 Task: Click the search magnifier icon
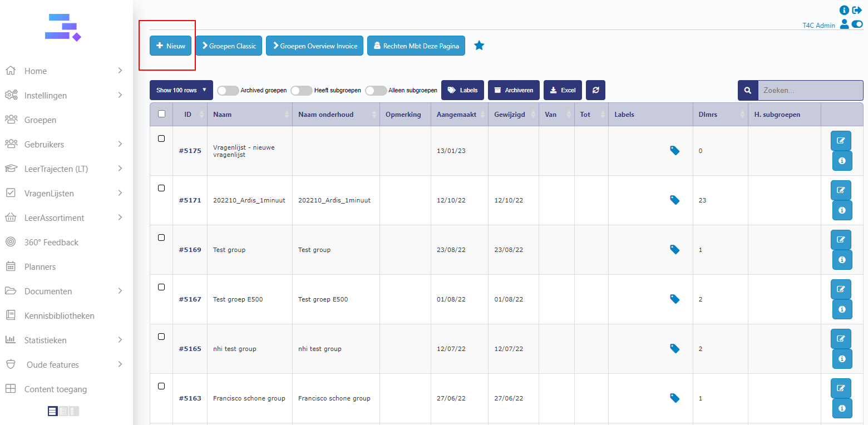748,90
